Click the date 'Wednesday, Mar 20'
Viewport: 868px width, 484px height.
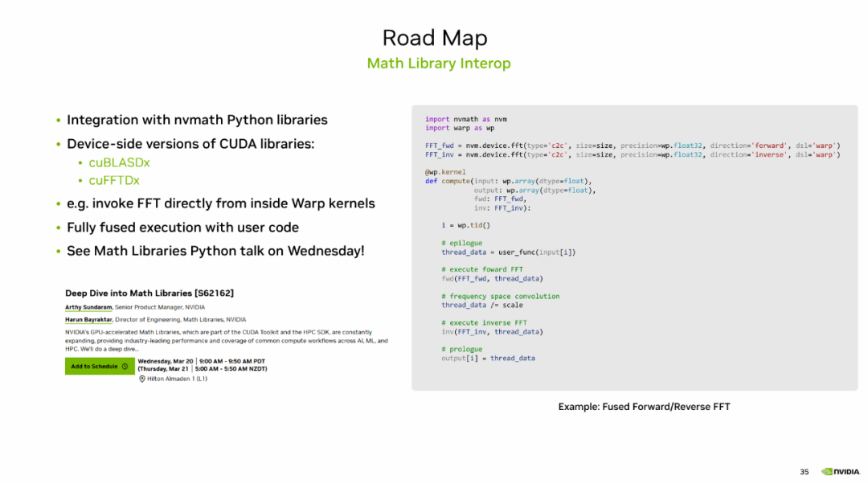[x=166, y=361]
